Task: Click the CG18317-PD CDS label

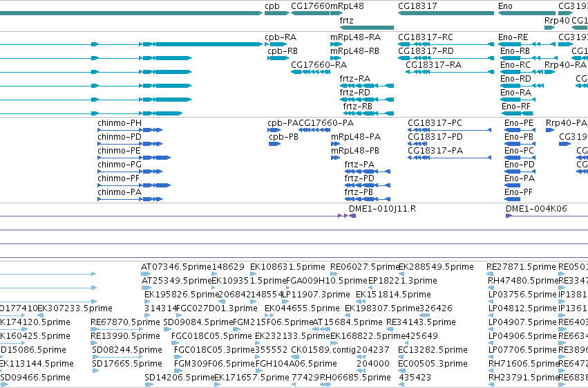Action: 435,137
